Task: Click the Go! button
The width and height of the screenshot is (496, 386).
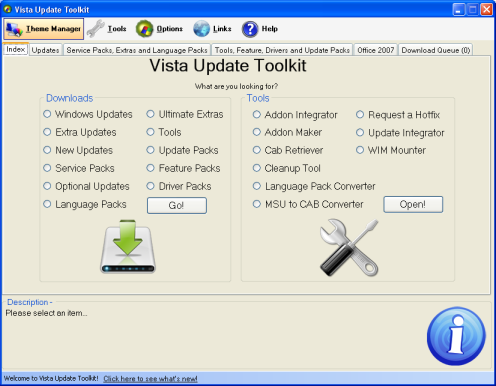Action: (x=177, y=205)
